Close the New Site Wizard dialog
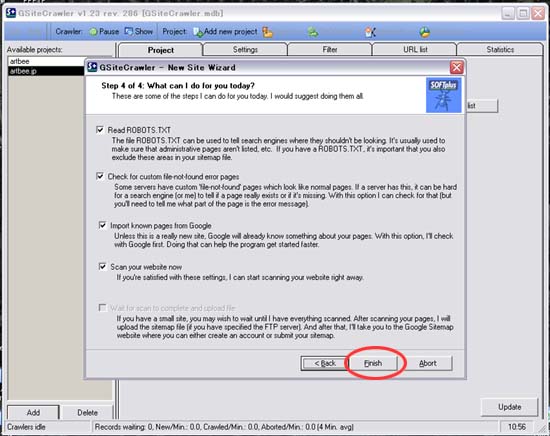The height and width of the screenshot is (436, 550). [x=456, y=67]
